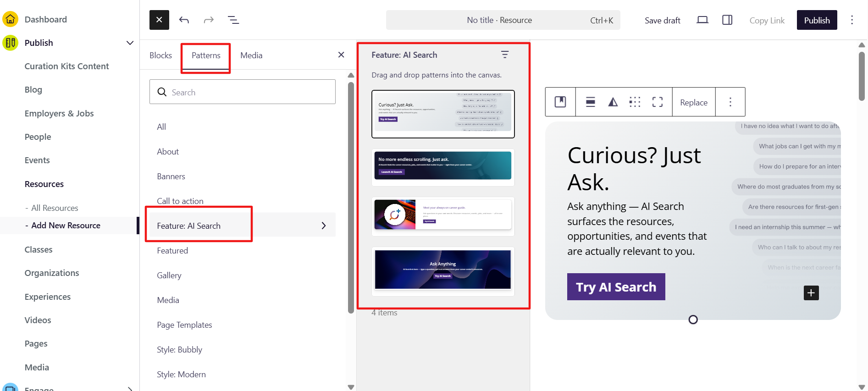This screenshot has height=391, width=868.
Task: Open the laptop preview device icon
Action: pyautogui.click(x=702, y=20)
